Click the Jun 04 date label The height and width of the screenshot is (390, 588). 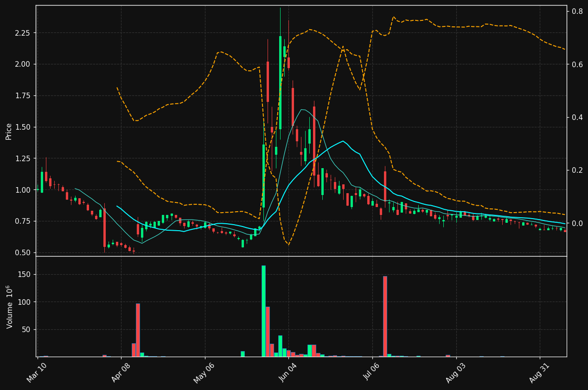tap(288, 373)
